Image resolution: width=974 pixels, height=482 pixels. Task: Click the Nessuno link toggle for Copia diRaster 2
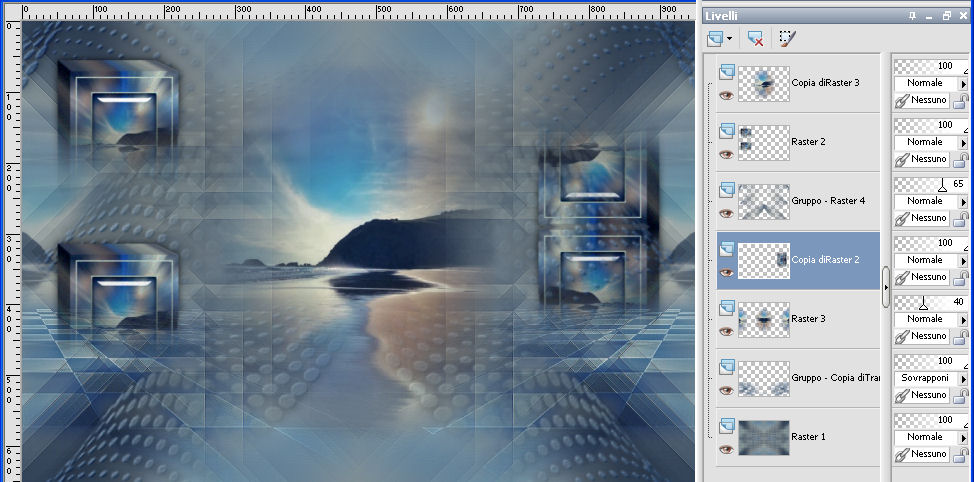click(922, 277)
